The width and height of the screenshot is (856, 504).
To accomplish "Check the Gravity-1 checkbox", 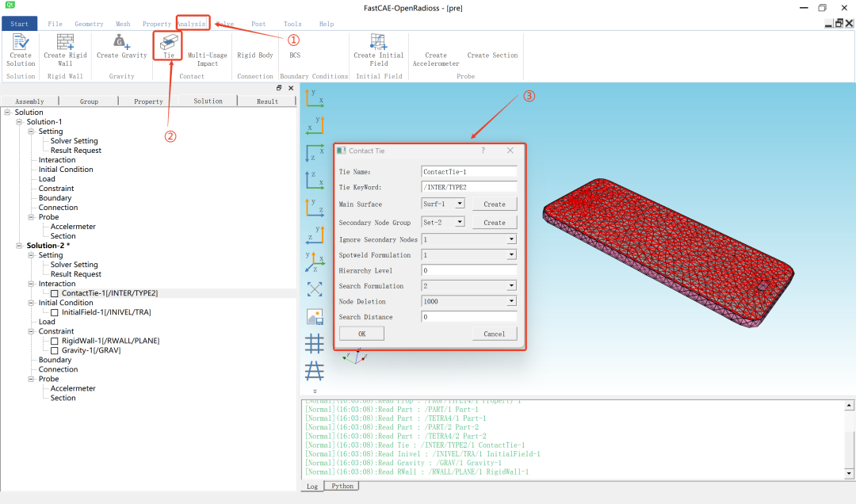I will [55, 350].
